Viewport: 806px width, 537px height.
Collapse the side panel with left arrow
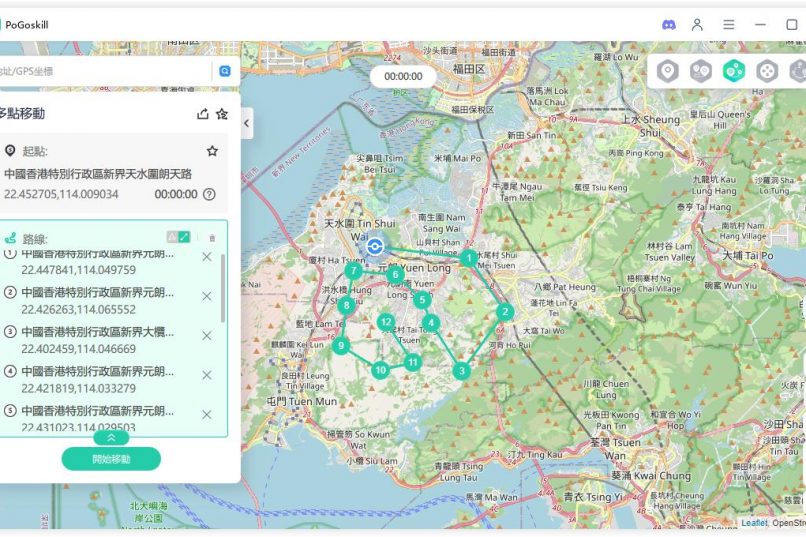246,123
